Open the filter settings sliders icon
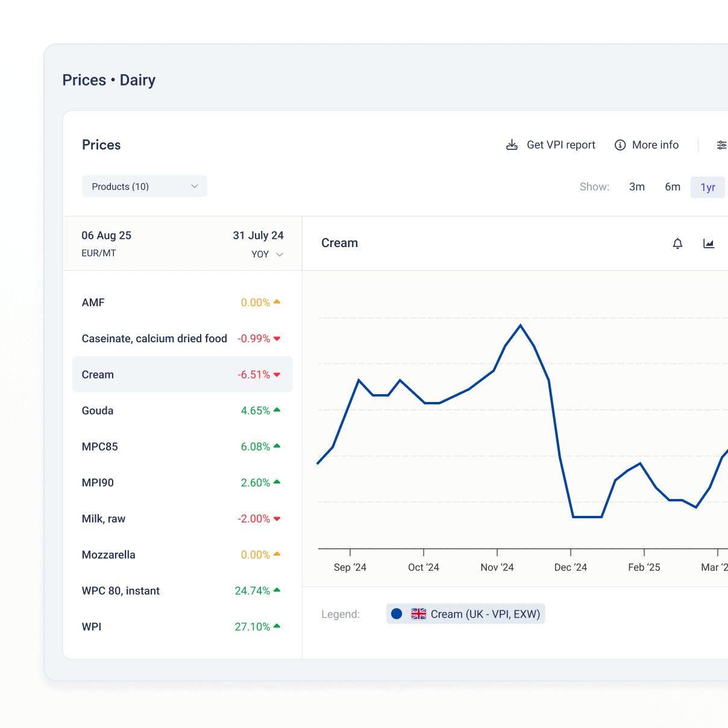This screenshot has width=728, height=728. pyautogui.click(x=721, y=145)
